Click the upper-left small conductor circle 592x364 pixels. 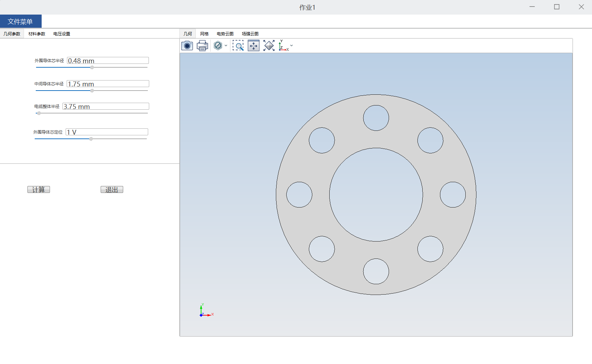click(x=322, y=140)
